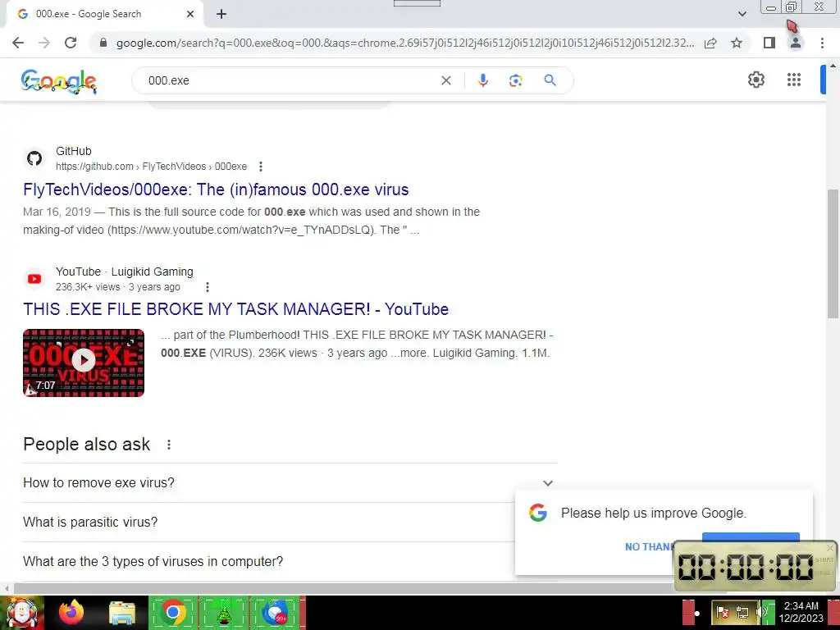Open the Christmas tree taskbar app
Screen dimensions: 840x630
click(x=223, y=613)
